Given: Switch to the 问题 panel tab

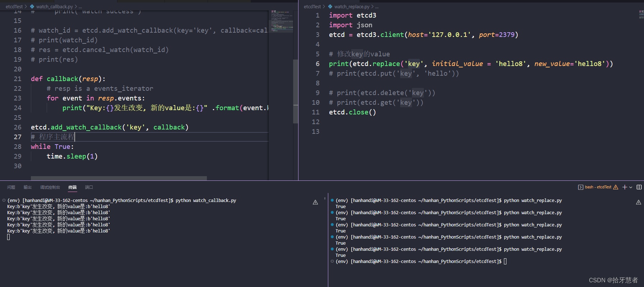Looking at the screenshot, I should pyautogui.click(x=11, y=187).
